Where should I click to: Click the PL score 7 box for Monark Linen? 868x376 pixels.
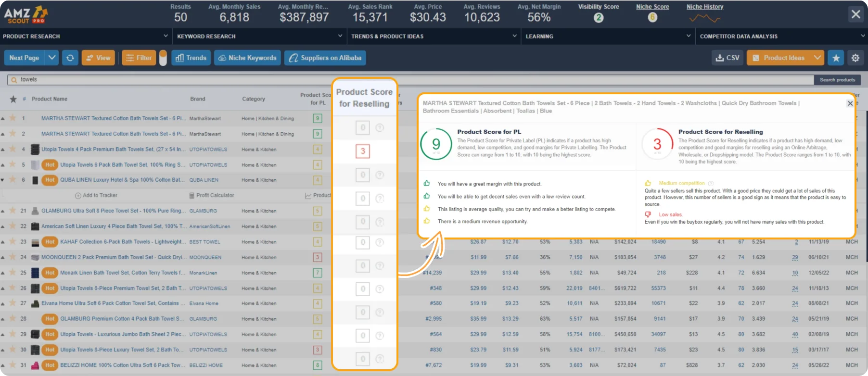[318, 273]
